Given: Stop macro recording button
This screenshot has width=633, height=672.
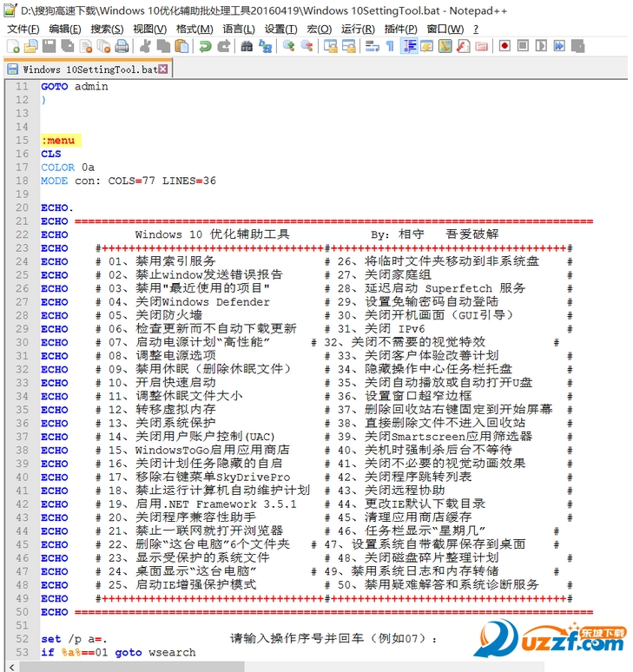Looking at the screenshot, I should pyautogui.click(x=523, y=46).
